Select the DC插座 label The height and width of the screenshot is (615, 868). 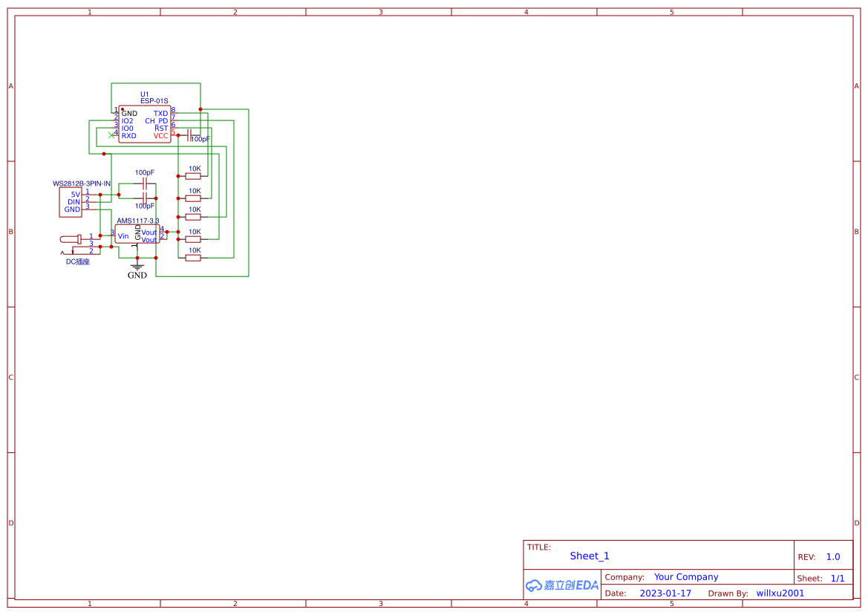(x=78, y=262)
